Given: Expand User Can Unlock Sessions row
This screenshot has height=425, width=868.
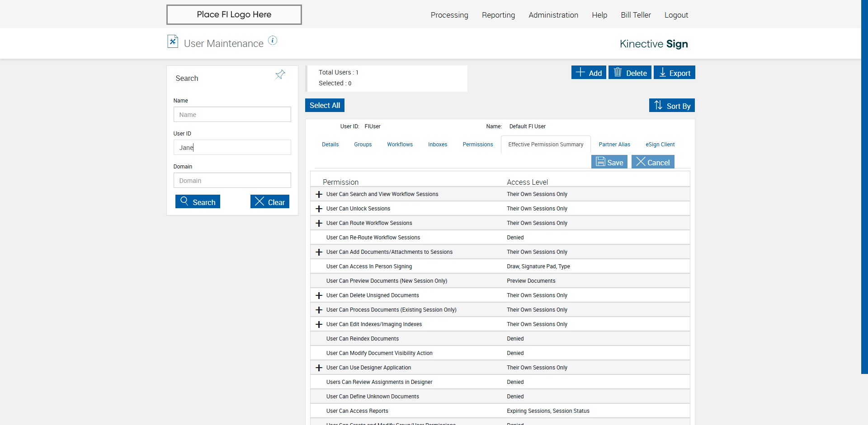Looking at the screenshot, I should click(x=319, y=209).
